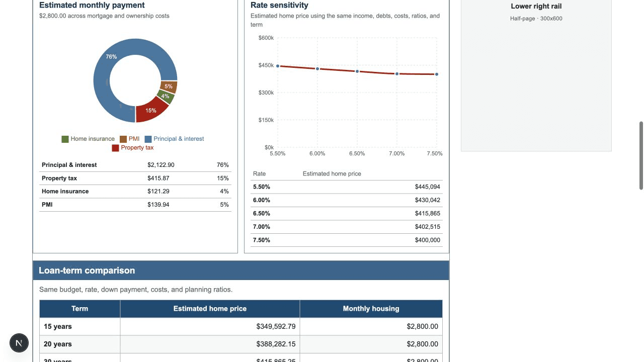Screen dimensions: 644x362
Task: Click the Term column header
Action: coord(80,309)
